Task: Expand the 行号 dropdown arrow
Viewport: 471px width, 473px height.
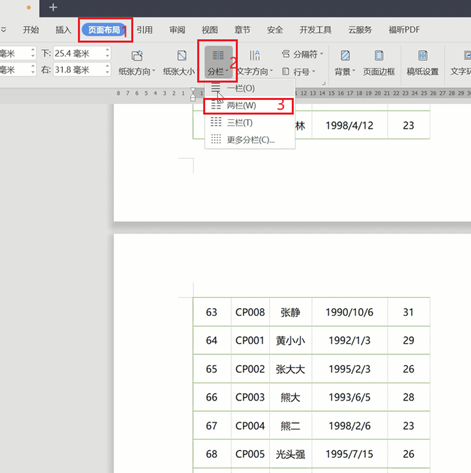Action: [314, 71]
